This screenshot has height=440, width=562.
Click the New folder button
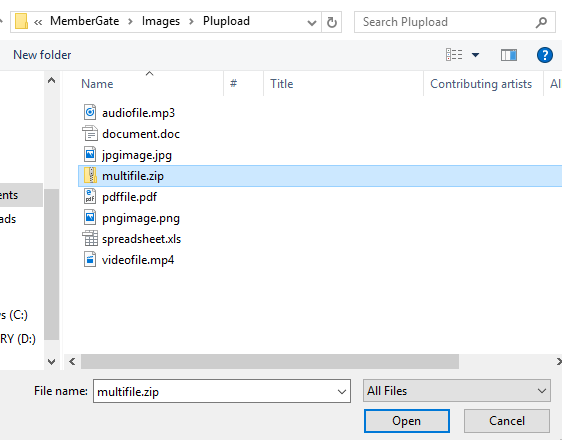pos(42,55)
